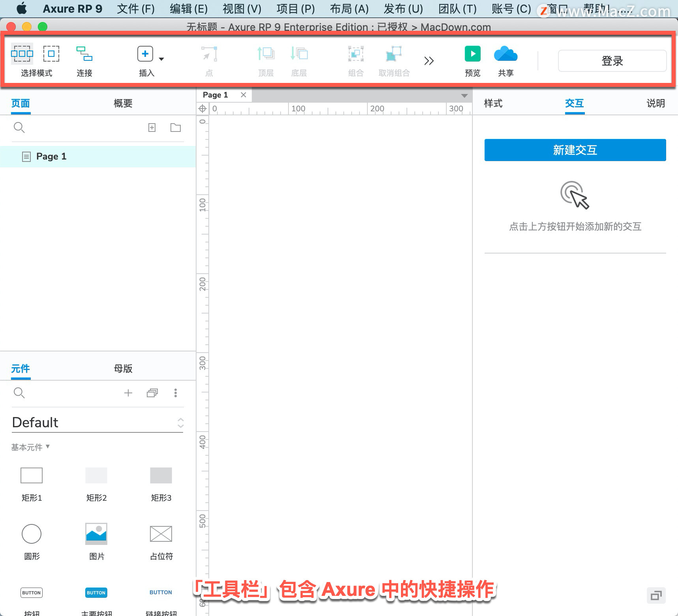Click the add folder icon
Screen dimensions: 678x616
tap(176, 128)
